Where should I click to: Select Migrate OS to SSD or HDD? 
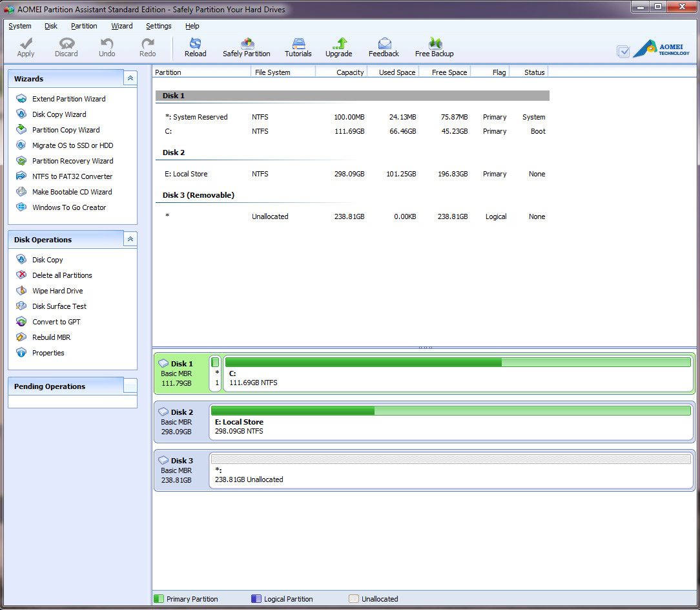pyautogui.click(x=72, y=145)
